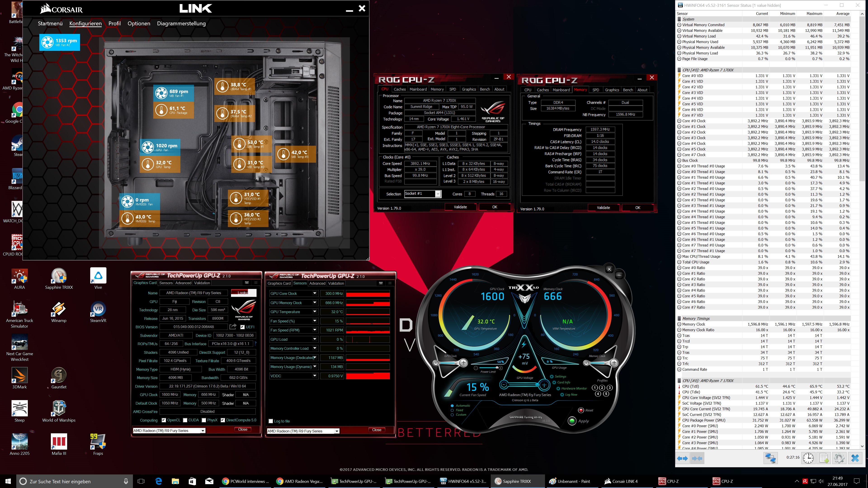Open GPU Core Clock sensor dropdown

314,293
